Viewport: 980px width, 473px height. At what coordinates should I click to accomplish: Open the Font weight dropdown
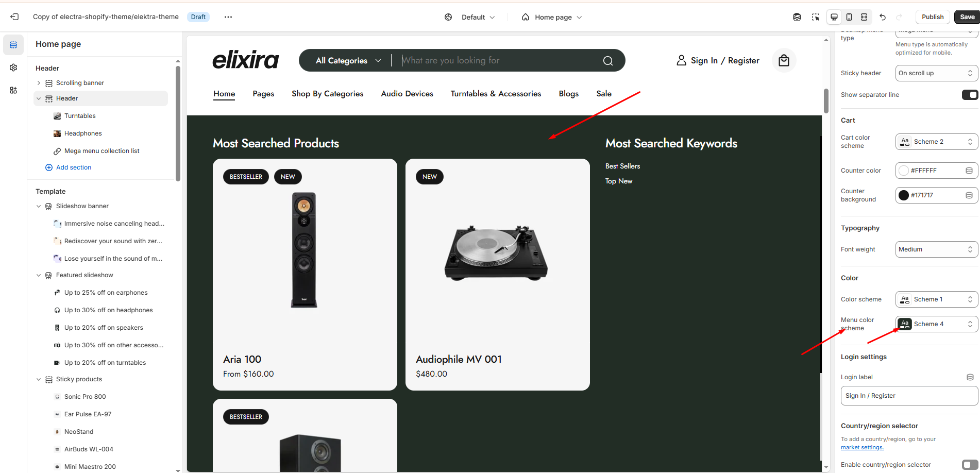coord(936,249)
